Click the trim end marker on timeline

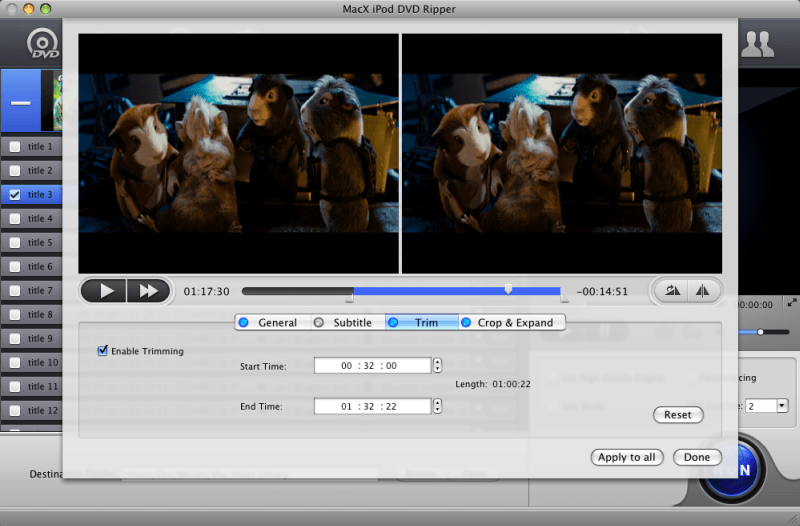click(564, 298)
